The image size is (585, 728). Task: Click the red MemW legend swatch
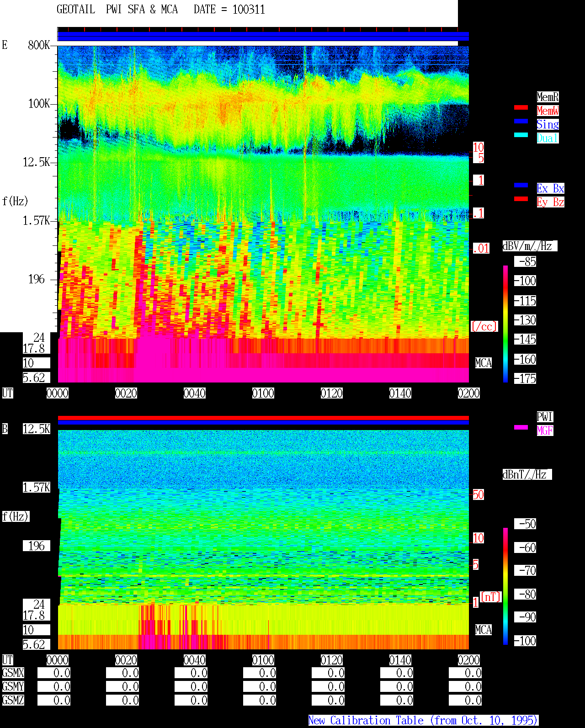pyautogui.click(x=521, y=107)
